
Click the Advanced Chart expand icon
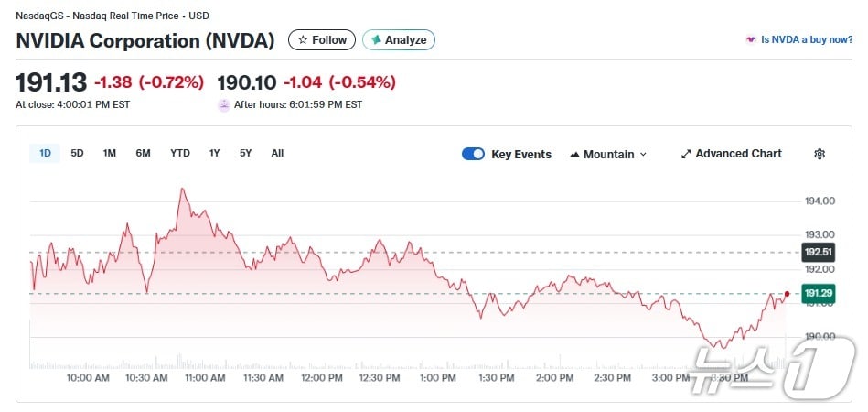pyautogui.click(x=686, y=154)
